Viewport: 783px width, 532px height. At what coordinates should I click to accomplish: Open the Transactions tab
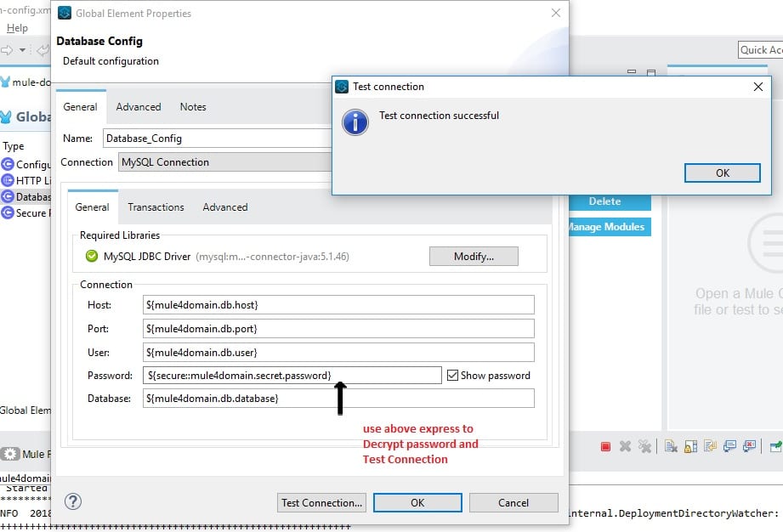156,207
